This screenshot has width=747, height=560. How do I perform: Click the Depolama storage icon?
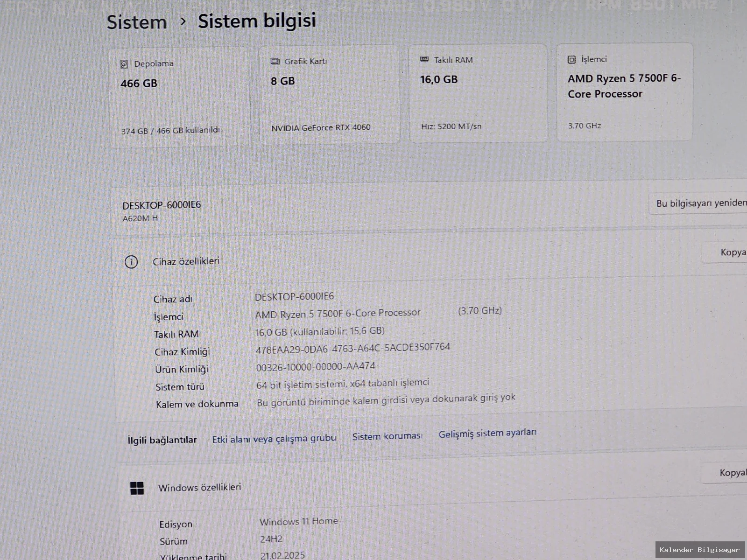(124, 64)
